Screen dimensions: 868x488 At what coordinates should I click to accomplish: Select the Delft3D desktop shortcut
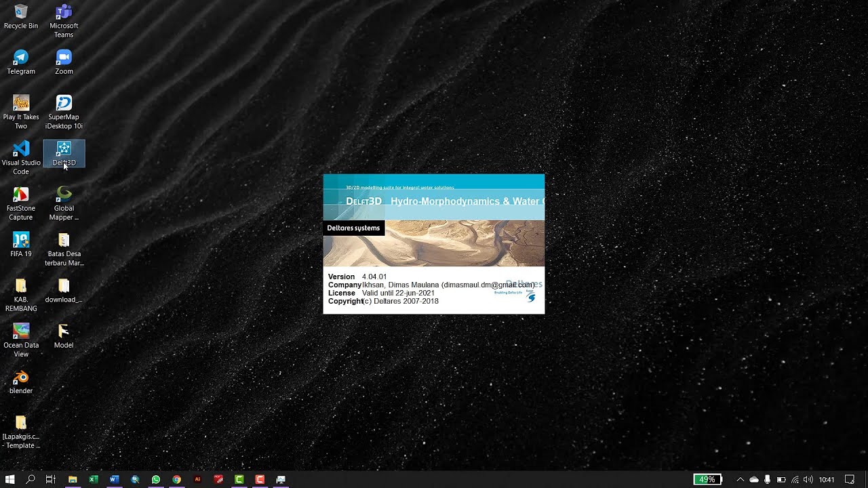click(64, 154)
